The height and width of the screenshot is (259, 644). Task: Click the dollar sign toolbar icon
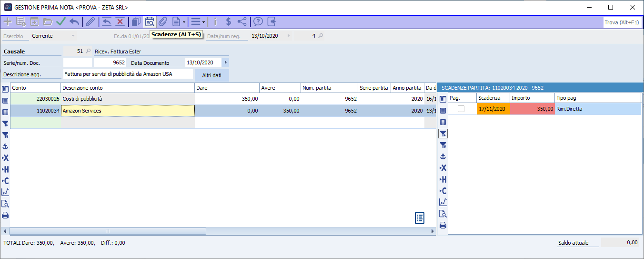(x=229, y=21)
